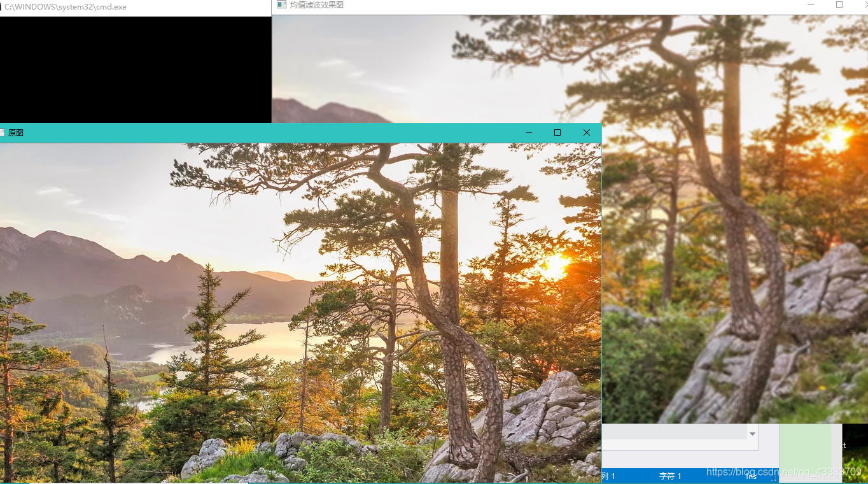
Task: Click the 原图 title text
Action: [x=15, y=132]
